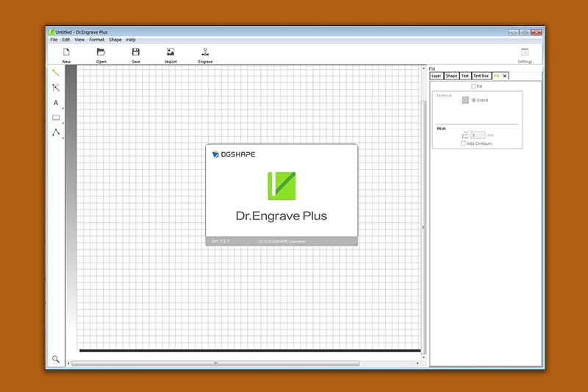Choose the node edit tool
The image size is (588, 392).
[56, 88]
